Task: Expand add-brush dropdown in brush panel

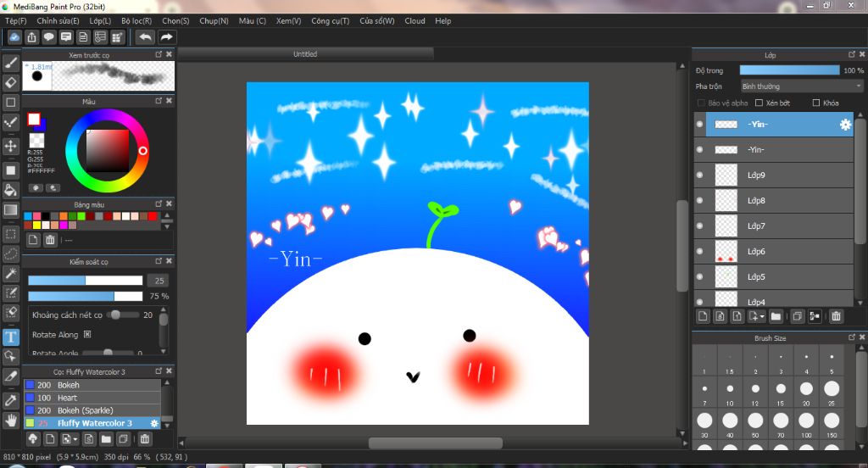Action: [75, 440]
